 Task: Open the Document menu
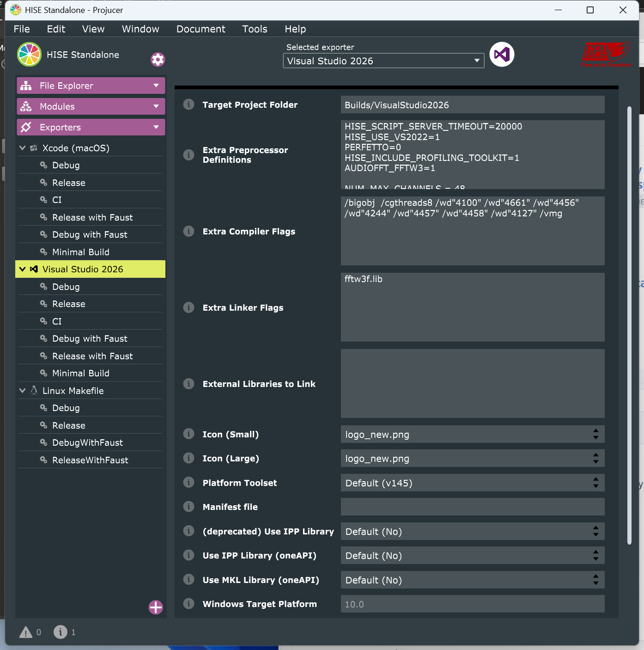point(200,29)
